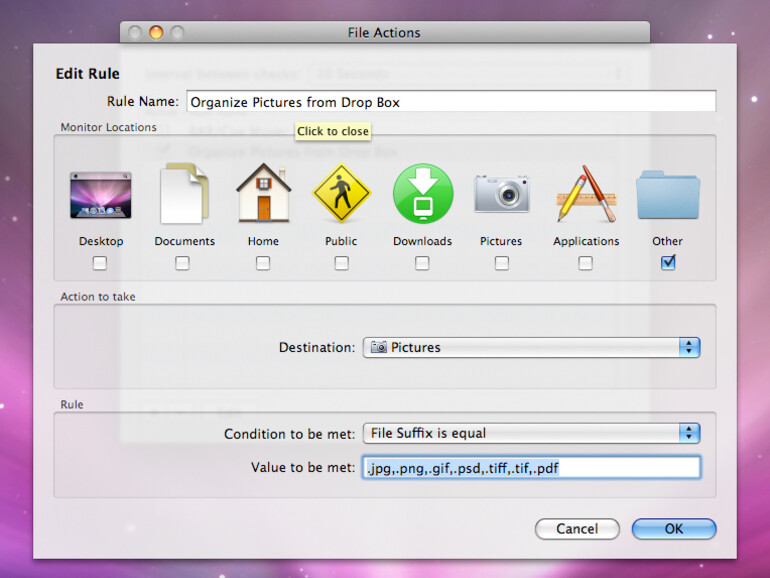Check the Home checkbox

[263, 263]
